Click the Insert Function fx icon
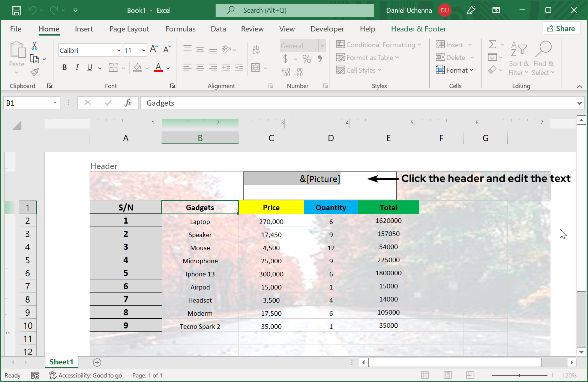Screen dimensions: 588x382 128,103
